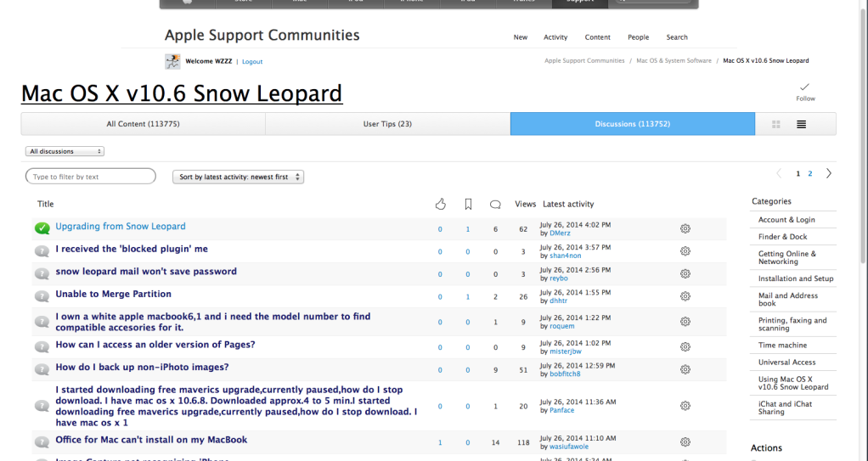Click the Mac OS X v10.6 Snow Leopard heading
Viewport: 868px width, 461px height.
coord(182,93)
